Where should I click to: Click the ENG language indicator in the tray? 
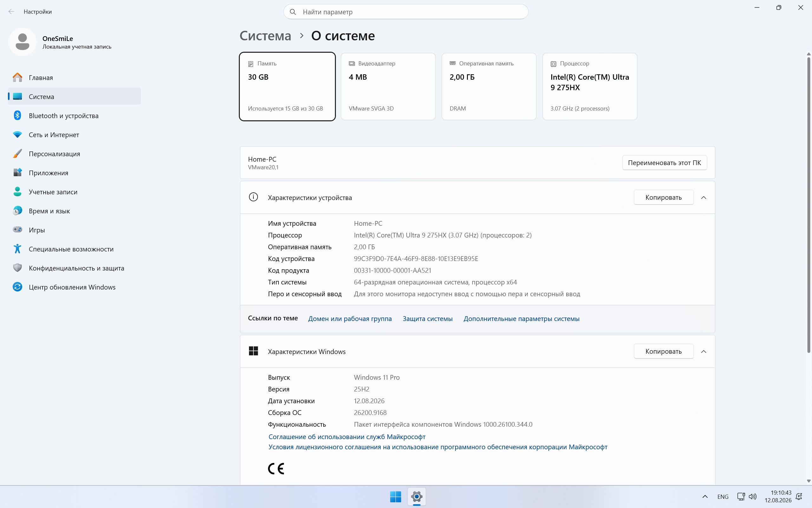723,497
